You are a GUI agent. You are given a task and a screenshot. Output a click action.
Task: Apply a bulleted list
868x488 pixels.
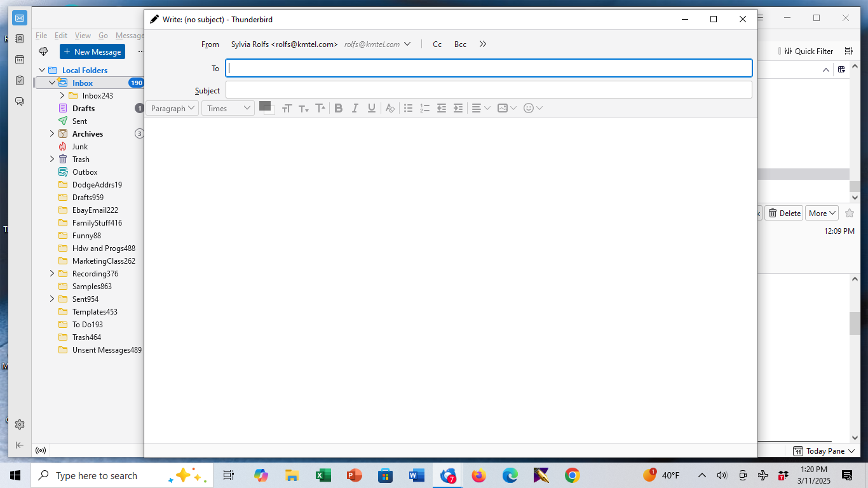(409, 109)
